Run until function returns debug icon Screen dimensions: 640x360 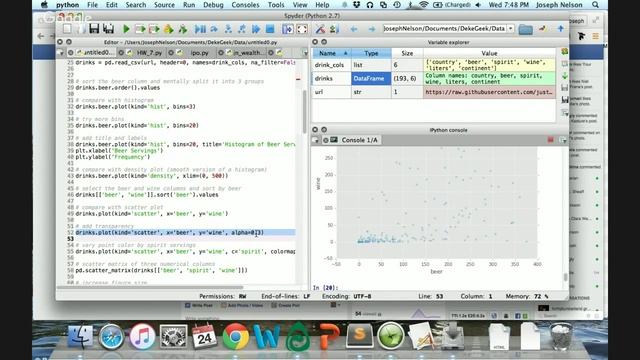pos(242,29)
